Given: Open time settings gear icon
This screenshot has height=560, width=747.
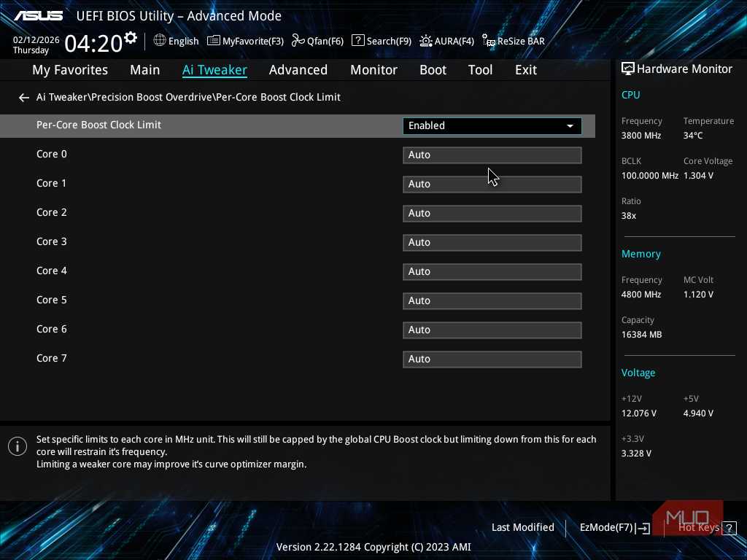Looking at the screenshot, I should 130,38.
